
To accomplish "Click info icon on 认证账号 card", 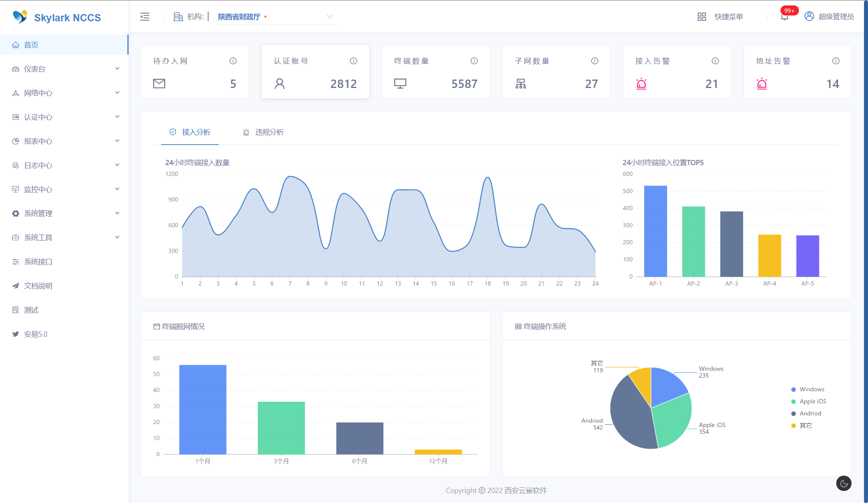I will click(354, 61).
